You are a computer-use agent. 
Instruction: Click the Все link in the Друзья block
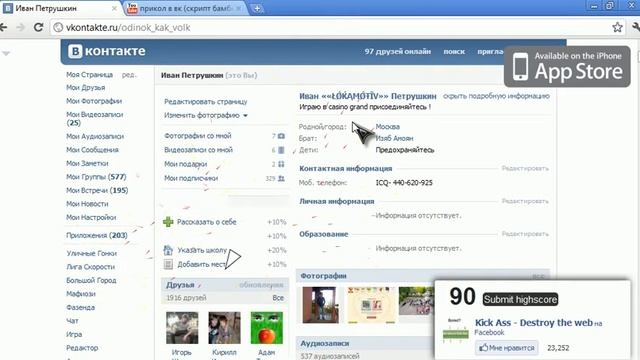click(x=278, y=298)
